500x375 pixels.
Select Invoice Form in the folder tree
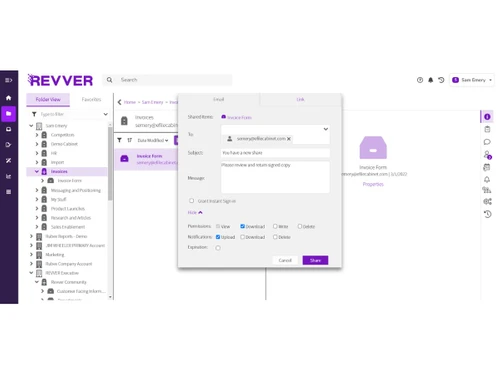coord(69,181)
